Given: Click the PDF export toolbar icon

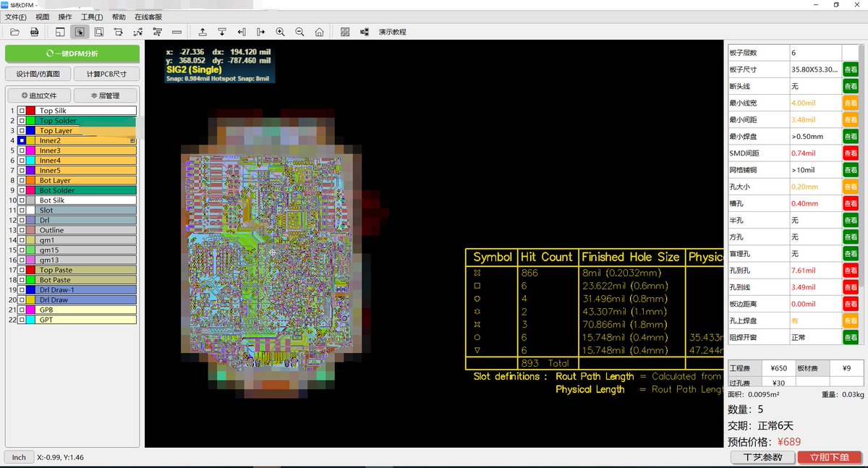Looking at the screenshot, I should (34, 32).
